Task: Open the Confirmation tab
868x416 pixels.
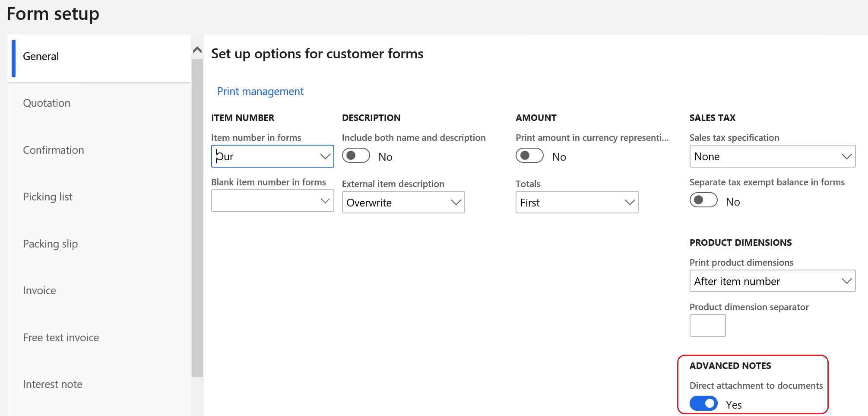Action: pos(99,150)
